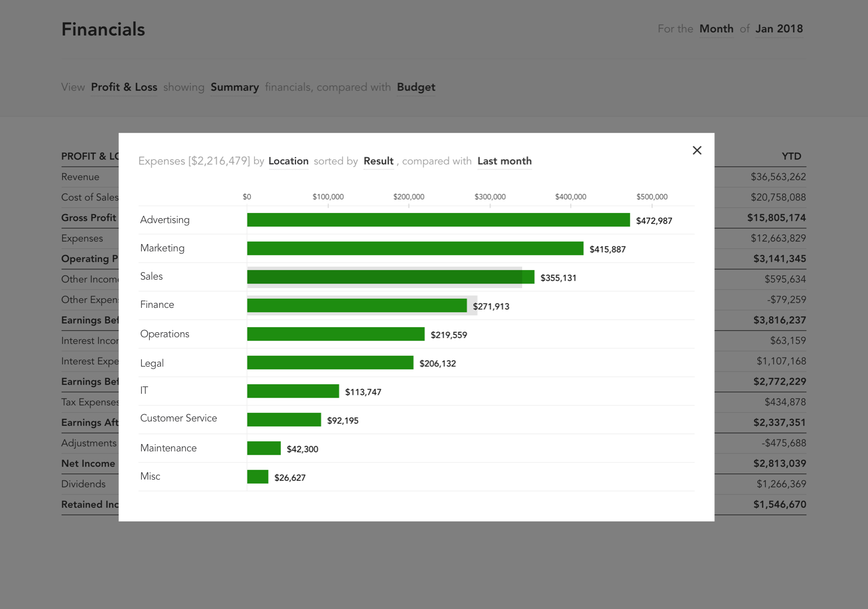This screenshot has height=609, width=868.
Task: Click the Customer Service row label
Action: click(179, 418)
